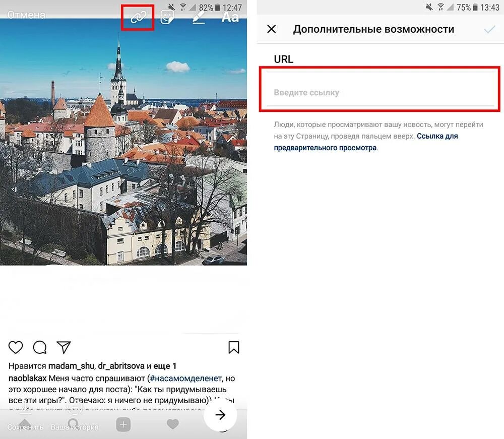Tap Ваша история button
504x439 pixels.
coord(75,427)
